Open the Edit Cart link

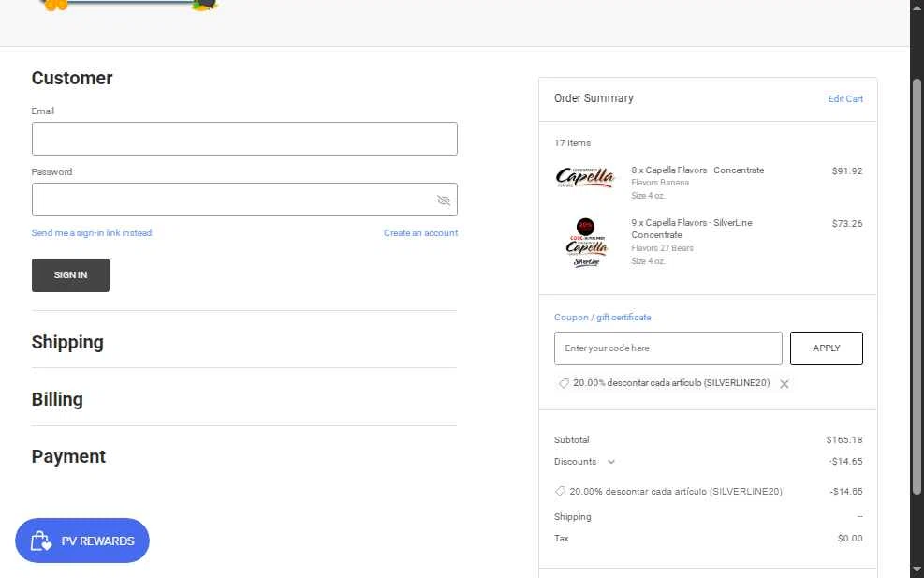(845, 99)
